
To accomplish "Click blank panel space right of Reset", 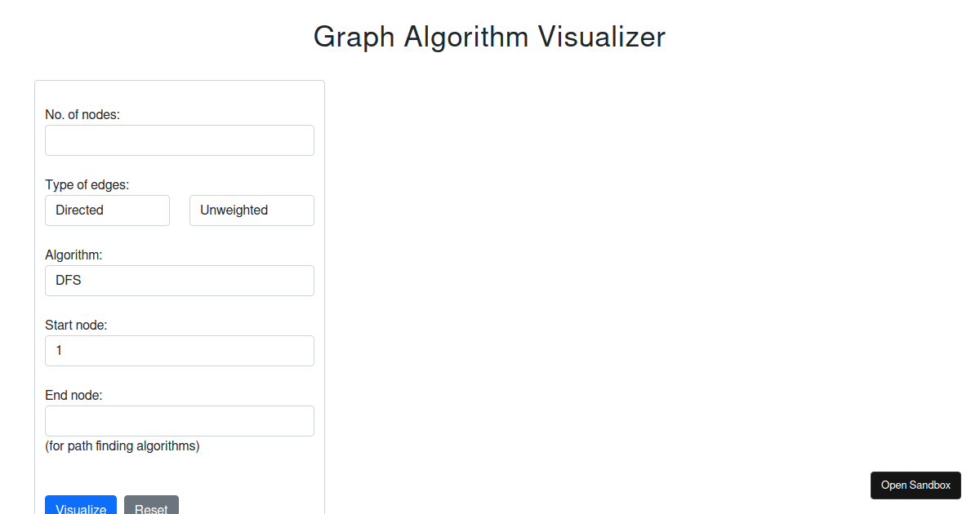I will tap(249, 506).
